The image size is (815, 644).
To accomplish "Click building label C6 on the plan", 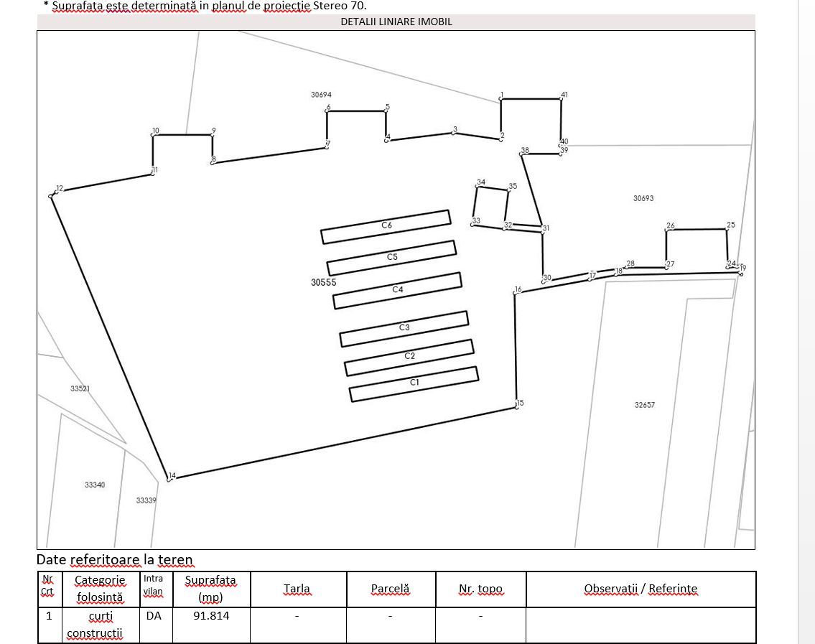I will point(386,225).
